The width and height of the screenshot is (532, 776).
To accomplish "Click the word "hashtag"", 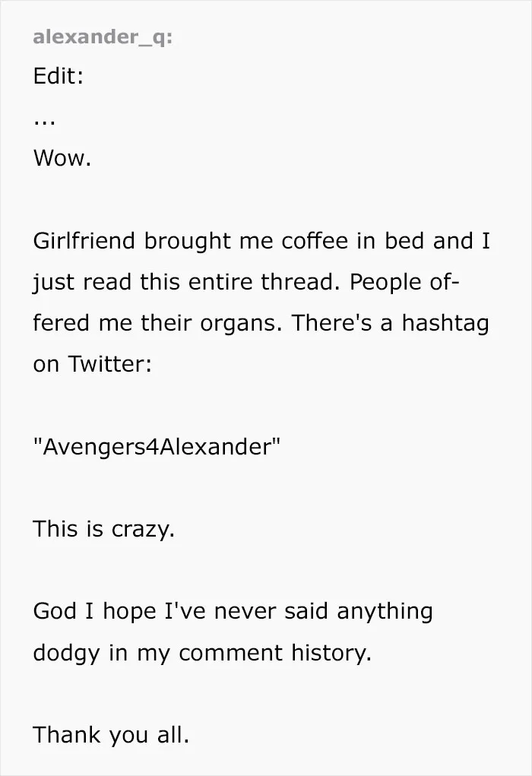I will (x=445, y=324).
